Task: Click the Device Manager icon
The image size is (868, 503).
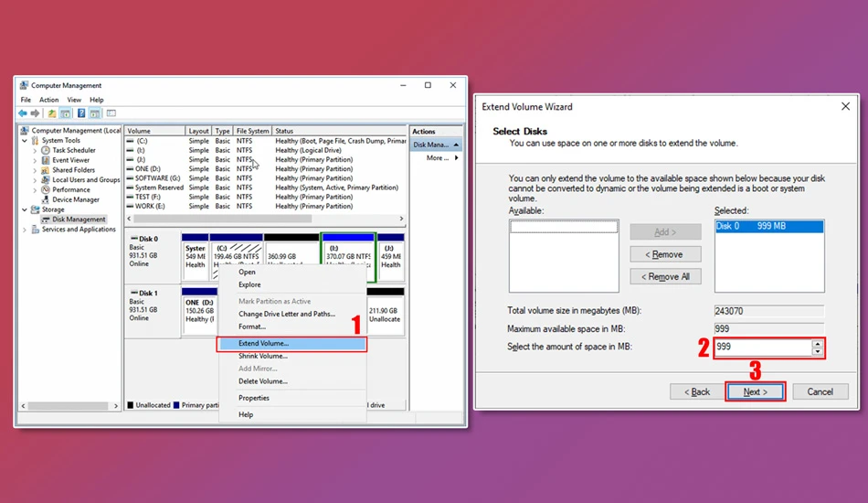Action: pos(46,199)
